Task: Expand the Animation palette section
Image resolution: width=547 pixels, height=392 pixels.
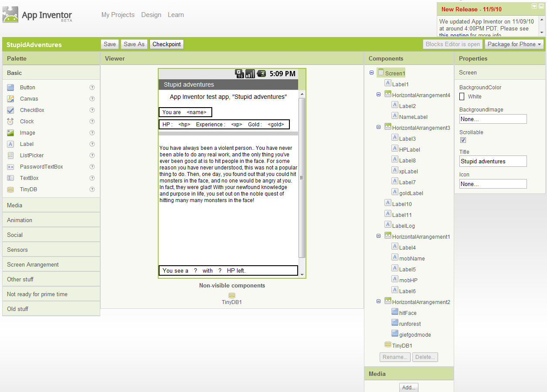Action: [51, 220]
